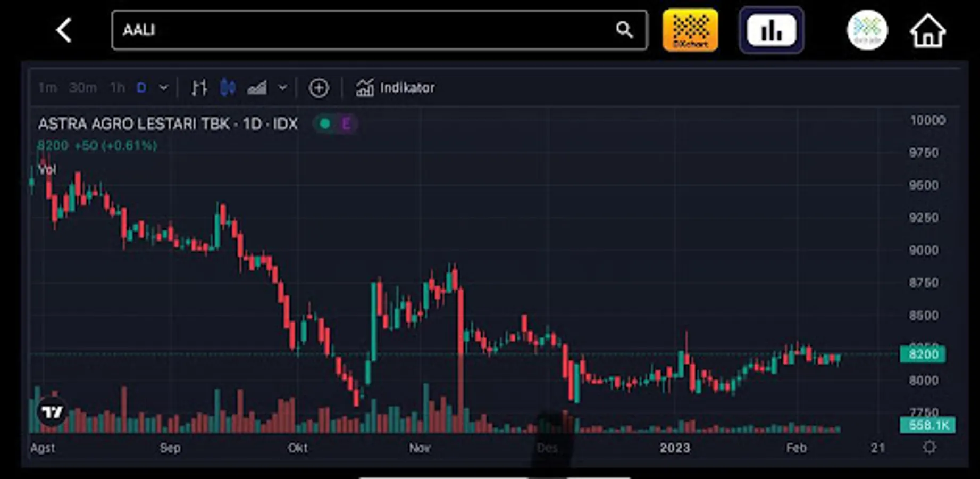Select the area chart style
The image size is (980, 479).
pyautogui.click(x=257, y=88)
